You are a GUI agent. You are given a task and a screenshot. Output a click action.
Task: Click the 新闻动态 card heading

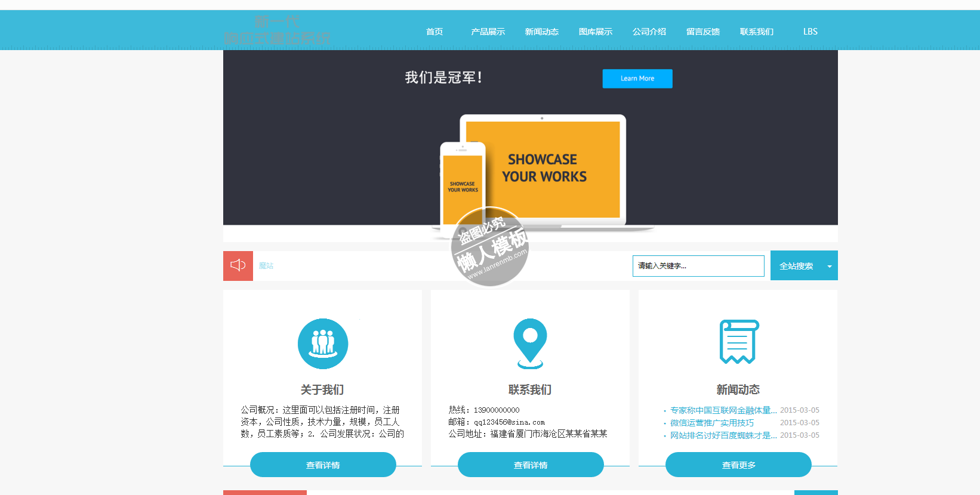tap(738, 389)
